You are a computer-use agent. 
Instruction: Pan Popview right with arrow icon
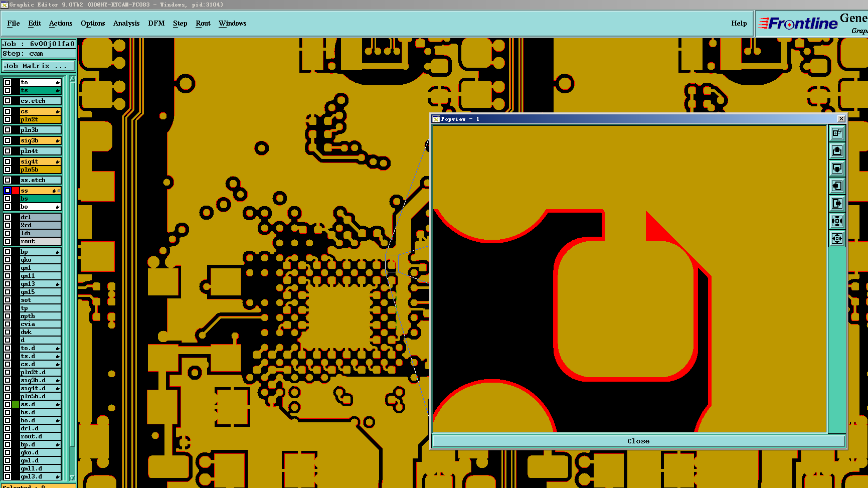pyautogui.click(x=837, y=203)
